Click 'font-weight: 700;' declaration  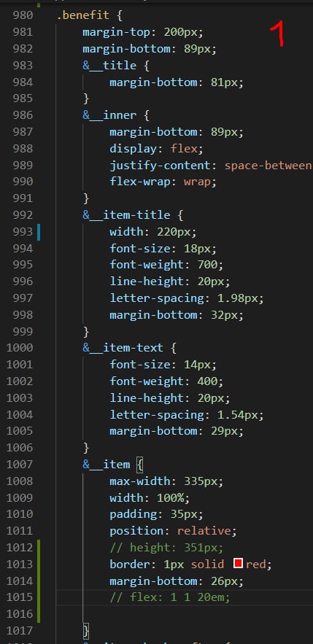166,265
